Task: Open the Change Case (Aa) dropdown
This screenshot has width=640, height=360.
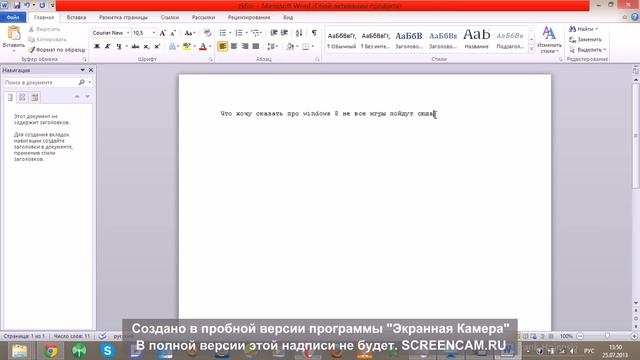Action: tap(189, 33)
